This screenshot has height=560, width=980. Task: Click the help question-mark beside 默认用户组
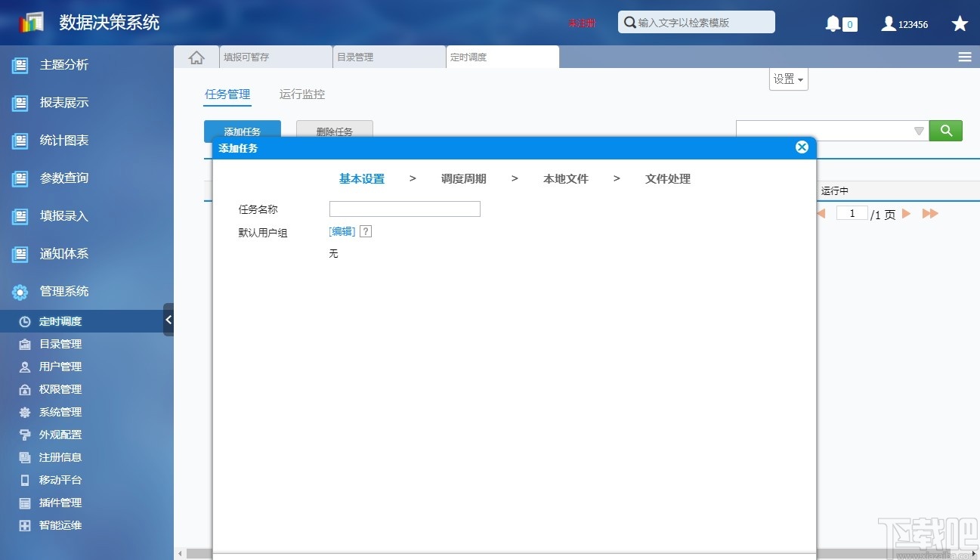click(x=366, y=230)
